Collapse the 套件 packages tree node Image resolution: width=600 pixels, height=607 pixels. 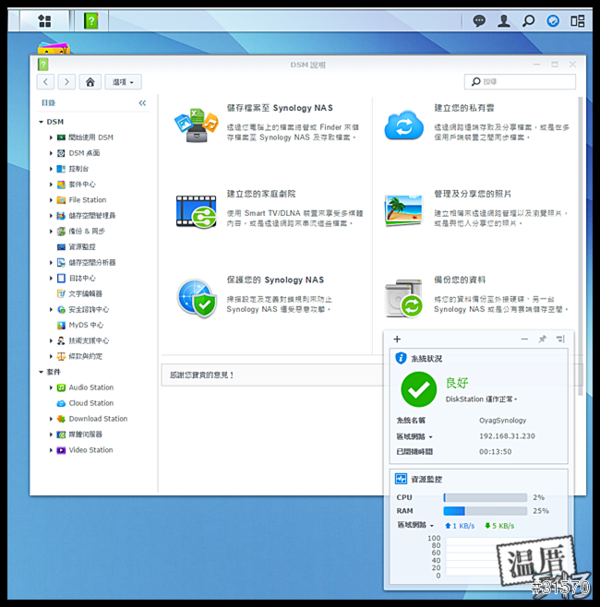pyautogui.click(x=41, y=372)
